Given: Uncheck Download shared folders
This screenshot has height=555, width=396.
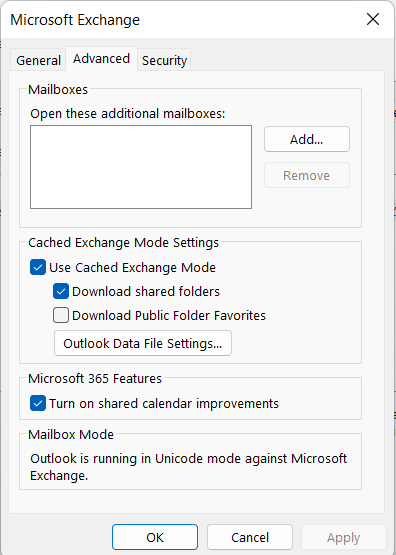Looking at the screenshot, I should pos(61,291).
